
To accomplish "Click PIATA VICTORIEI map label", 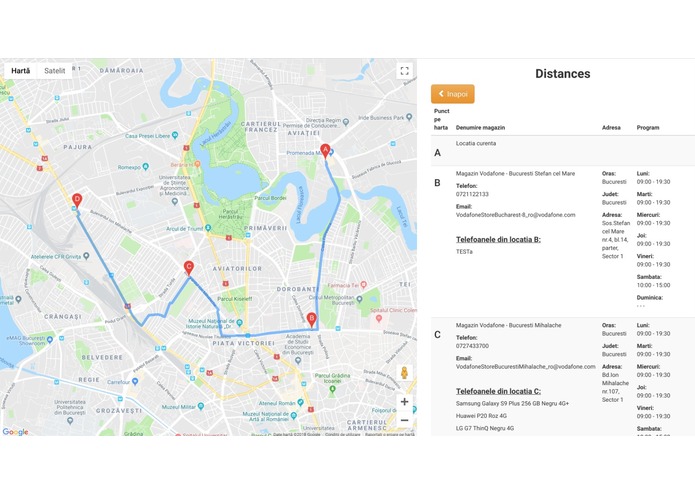I will (x=243, y=343).
